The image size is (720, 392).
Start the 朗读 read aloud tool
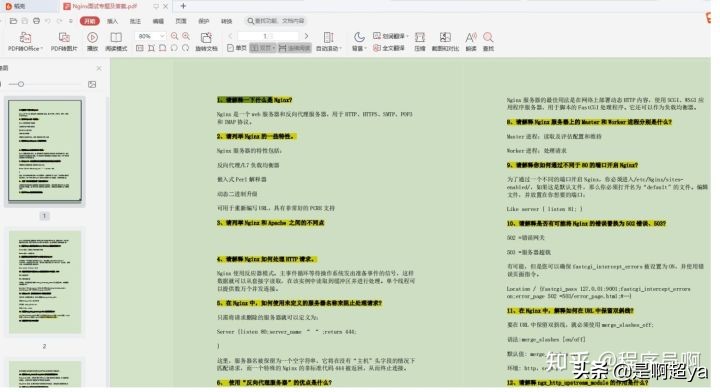tap(471, 41)
